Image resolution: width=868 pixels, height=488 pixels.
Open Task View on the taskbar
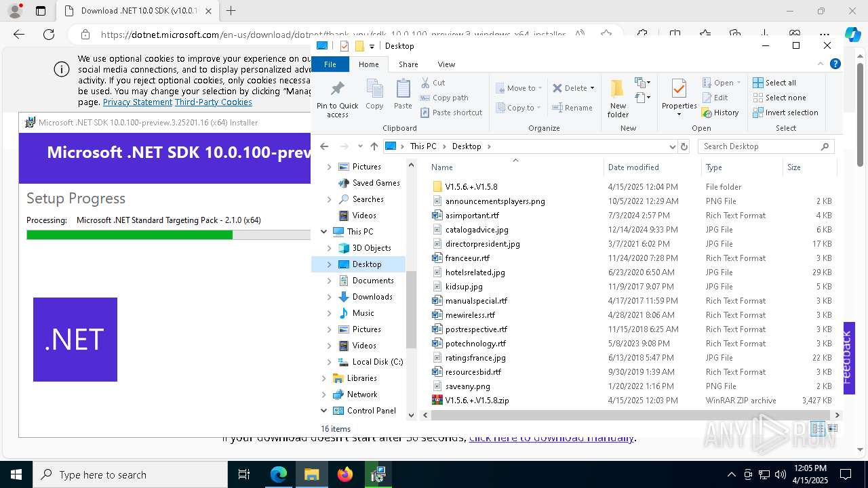pos(244,474)
